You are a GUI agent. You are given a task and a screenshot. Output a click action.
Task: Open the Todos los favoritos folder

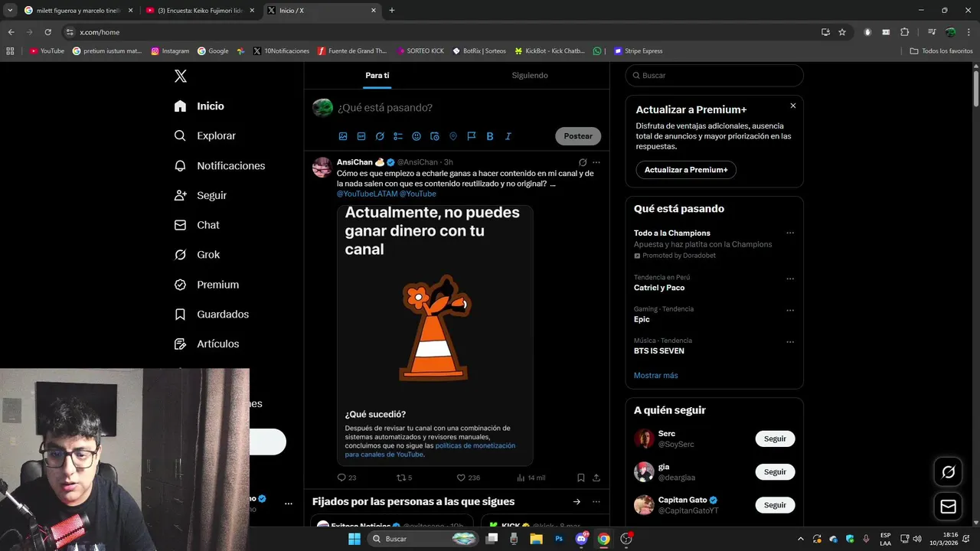(941, 51)
